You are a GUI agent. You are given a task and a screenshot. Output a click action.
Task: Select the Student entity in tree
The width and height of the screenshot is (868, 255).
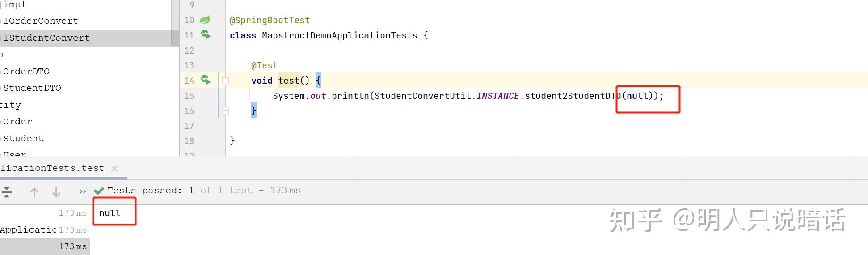click(23, 139)
